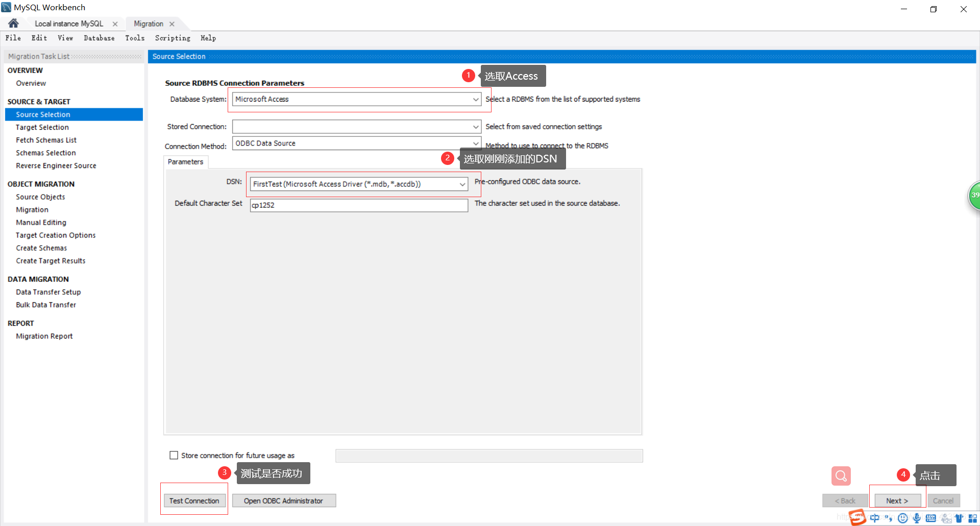980x526 pixels.
Task: Select Create Target Results item
Action: coord(51,260)
